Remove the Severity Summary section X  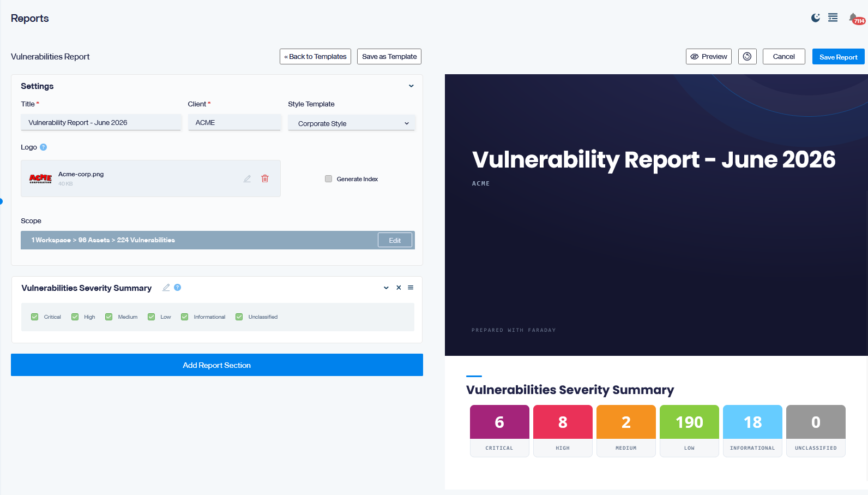click(x=399, y=288)
